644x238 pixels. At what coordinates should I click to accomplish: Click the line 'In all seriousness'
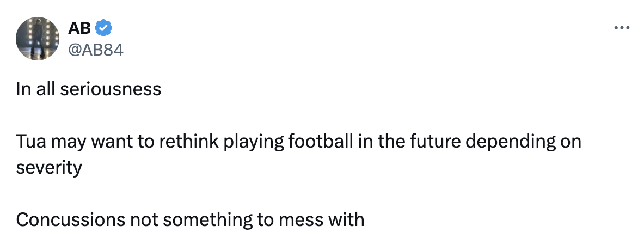[89, 89]
